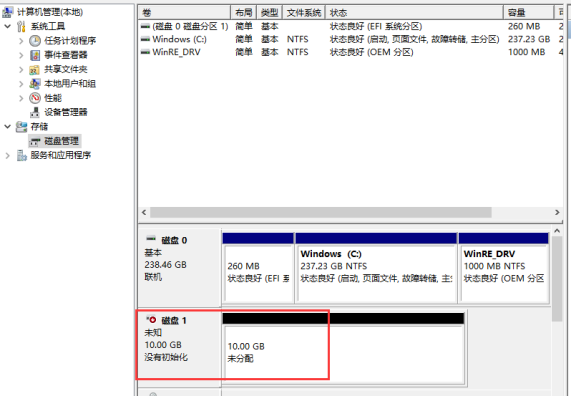Click the Disk 1 uninitialized red icon
Viewport: 572px width, 397px height.
tap(151, 320)
